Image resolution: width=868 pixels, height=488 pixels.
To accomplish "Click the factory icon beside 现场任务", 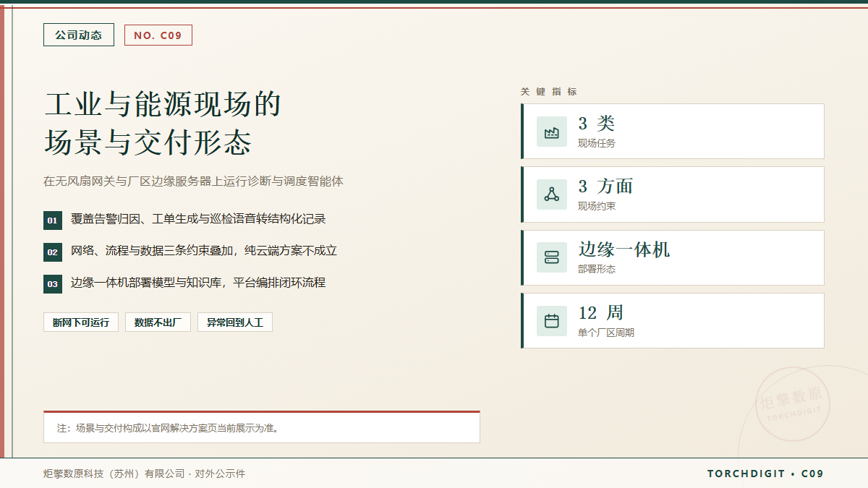I will 552,132.
